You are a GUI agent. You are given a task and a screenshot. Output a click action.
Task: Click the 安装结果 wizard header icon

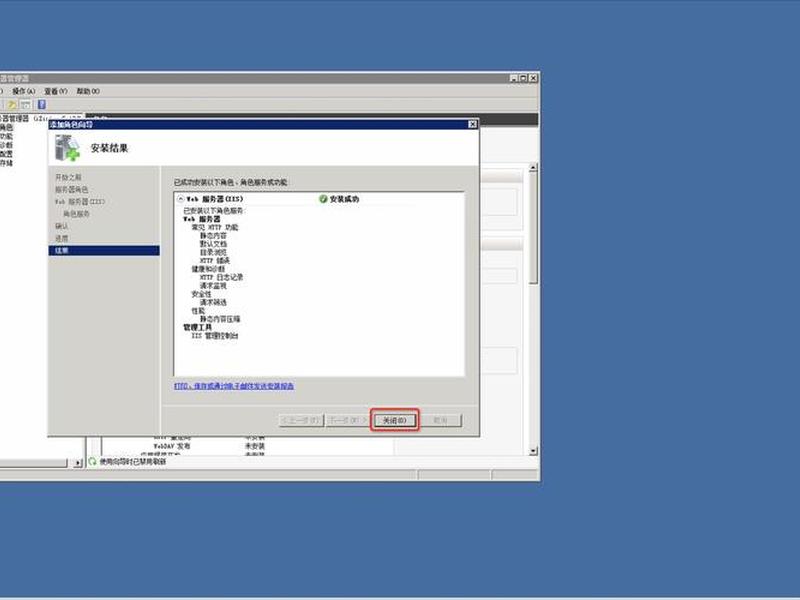point(67,148)
